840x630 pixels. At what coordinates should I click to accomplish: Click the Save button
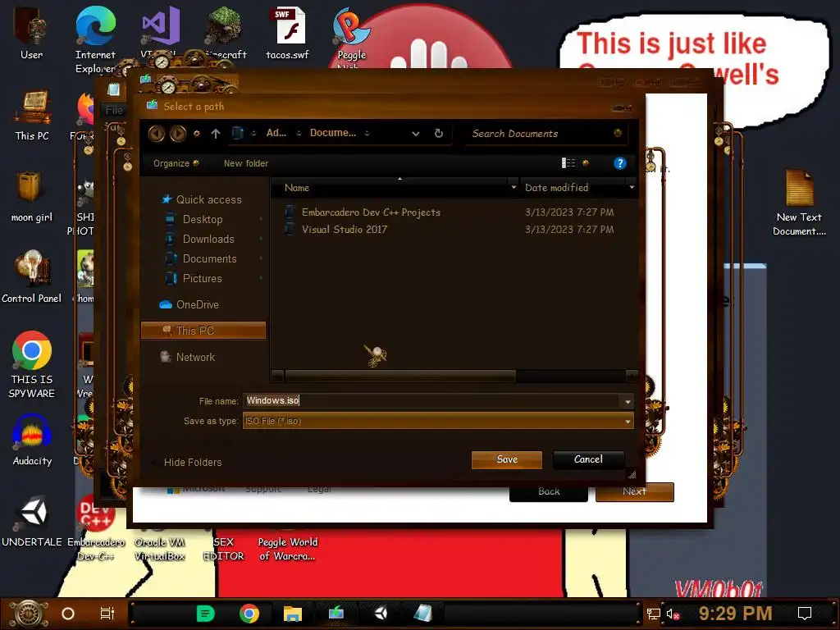coord(507,459)
